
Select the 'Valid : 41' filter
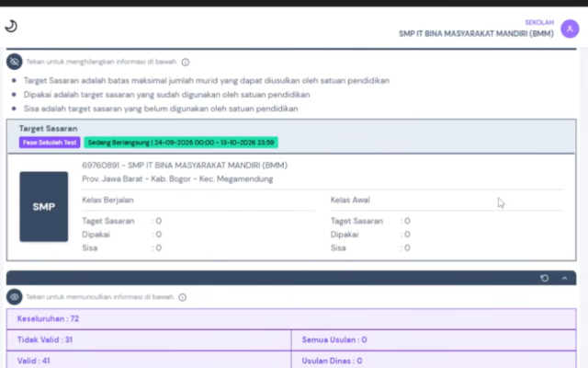pos(149,360)
